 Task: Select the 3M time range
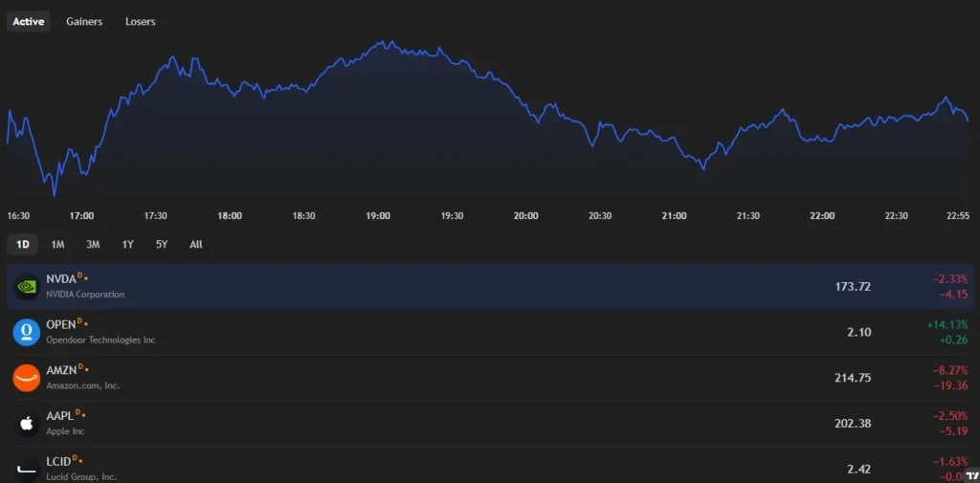click(x=93, y=244)
